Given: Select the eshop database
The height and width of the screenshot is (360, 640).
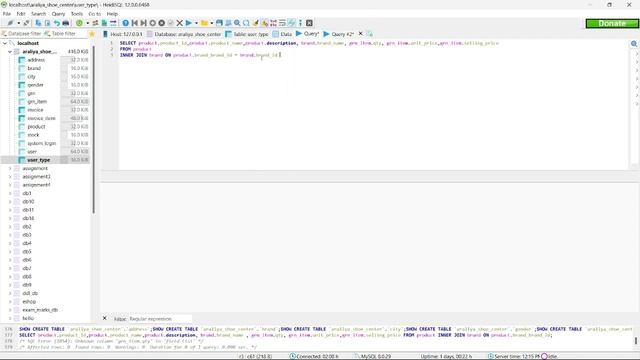Looking at the screenshot, I should pyautogui.click(x=29, y=302).
